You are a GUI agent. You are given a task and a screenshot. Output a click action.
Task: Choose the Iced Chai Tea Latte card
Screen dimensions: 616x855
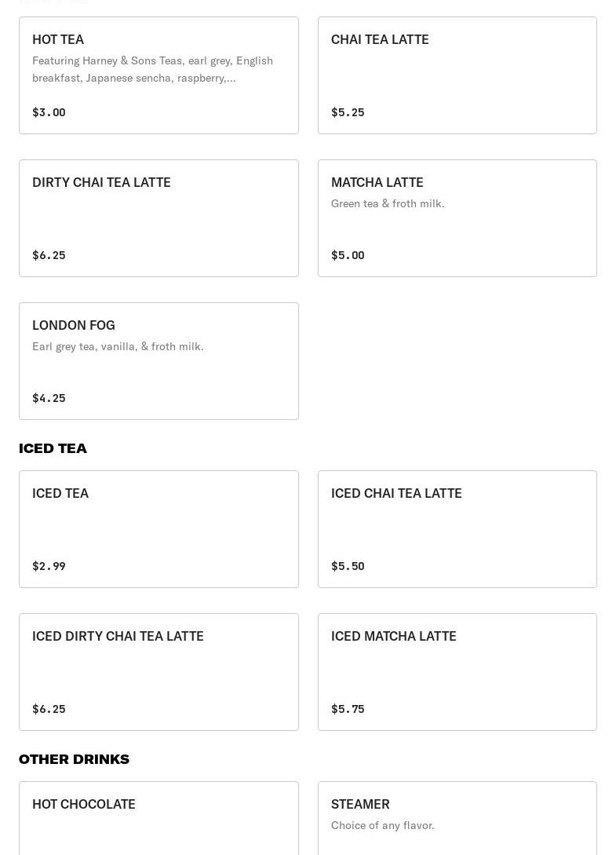pyautogui.click(x=457, y=529)
